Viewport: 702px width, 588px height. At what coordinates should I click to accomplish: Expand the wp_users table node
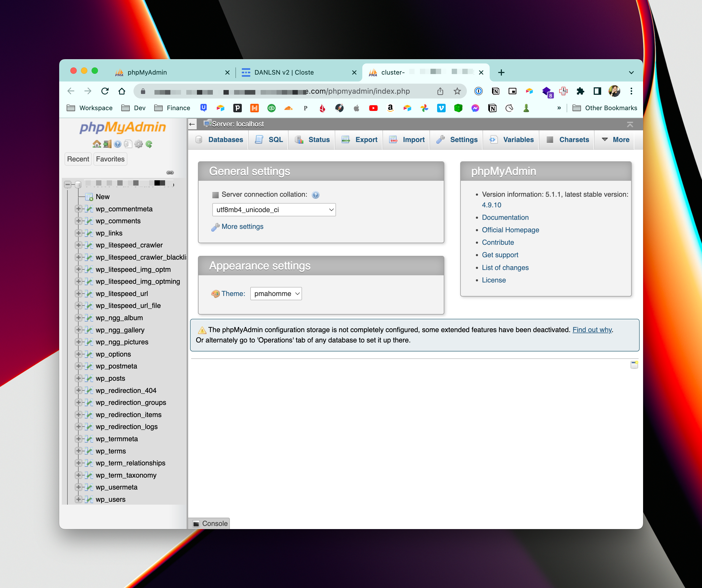coord(78,499)
